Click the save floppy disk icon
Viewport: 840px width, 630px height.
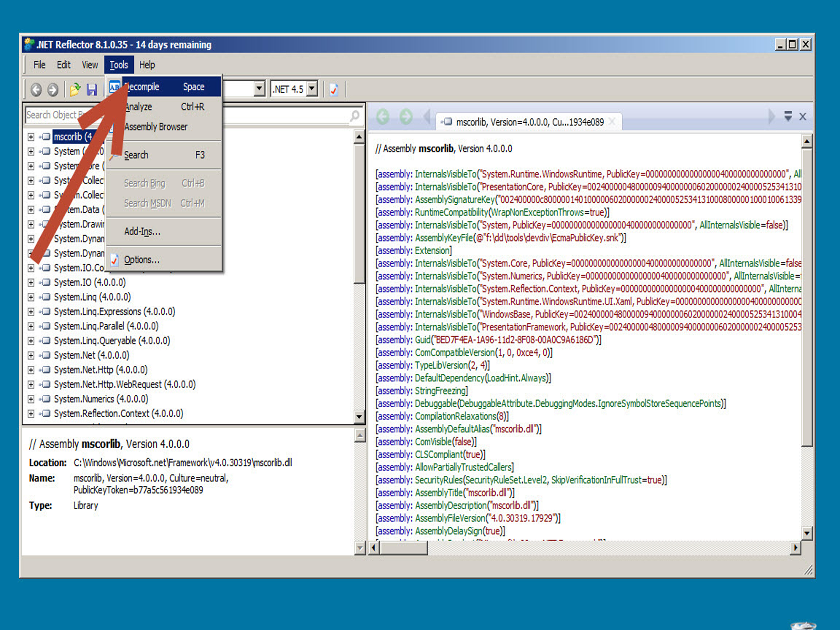point(92,90)
